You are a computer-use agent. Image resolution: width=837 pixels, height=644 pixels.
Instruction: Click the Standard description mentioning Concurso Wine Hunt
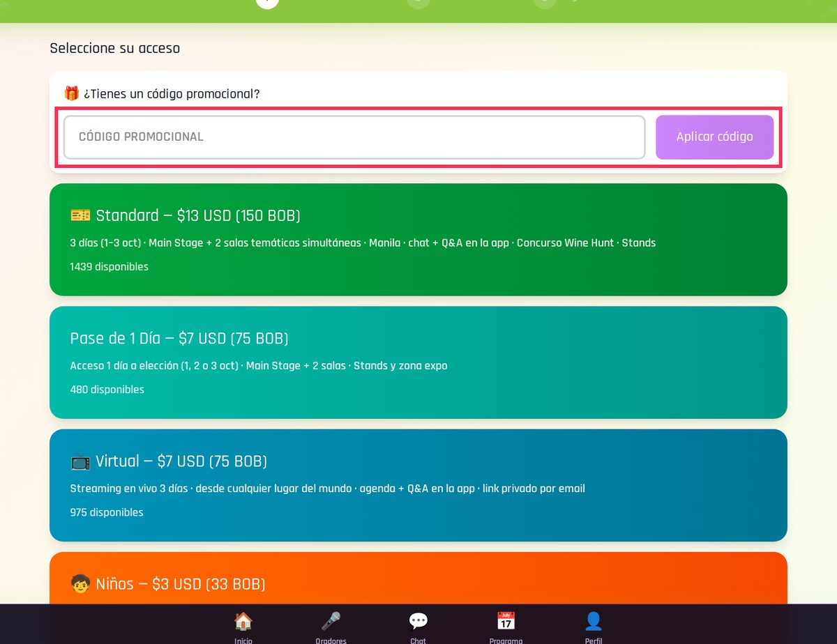point(363,243)
